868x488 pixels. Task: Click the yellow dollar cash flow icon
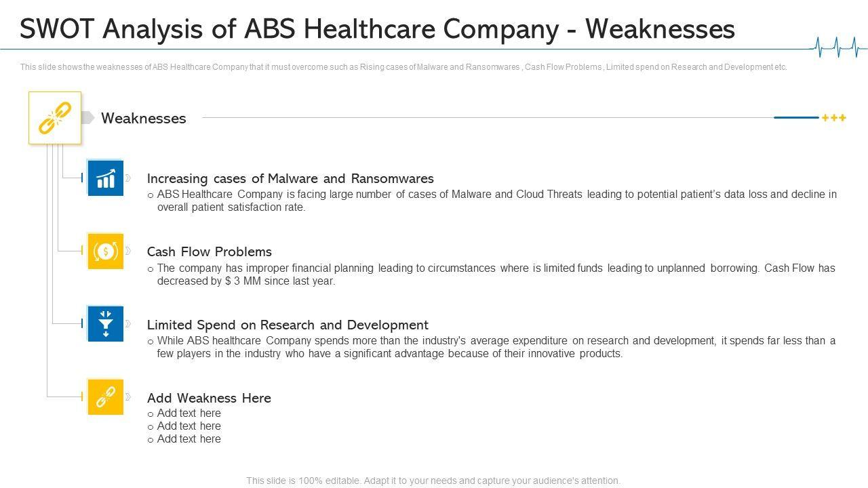(x=105, y=251)
